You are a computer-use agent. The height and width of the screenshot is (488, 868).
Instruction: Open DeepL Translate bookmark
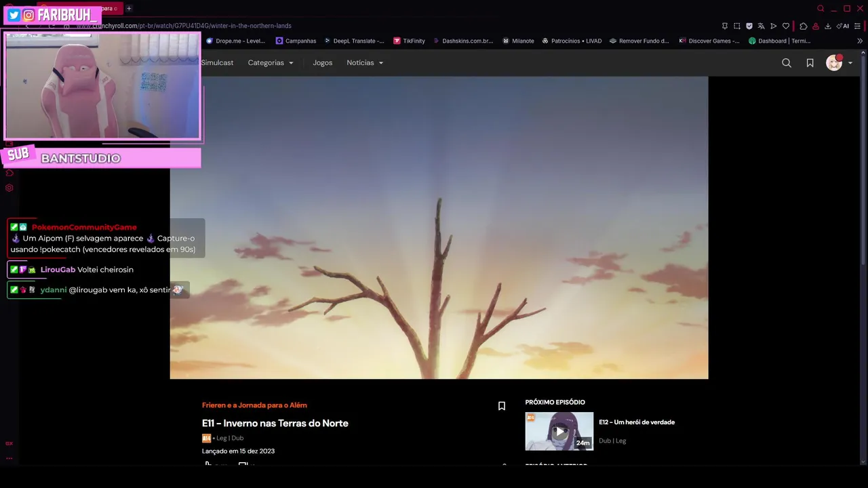pos(354,41)
